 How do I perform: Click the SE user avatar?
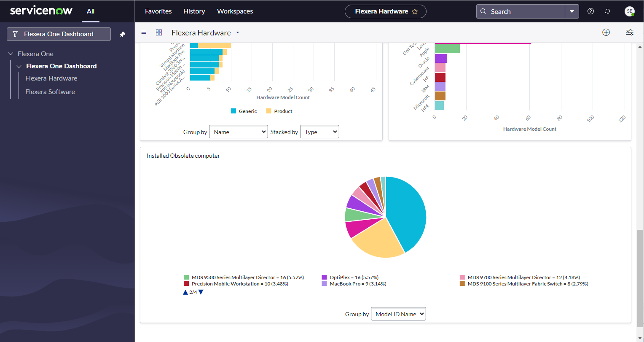coord(629,11)
